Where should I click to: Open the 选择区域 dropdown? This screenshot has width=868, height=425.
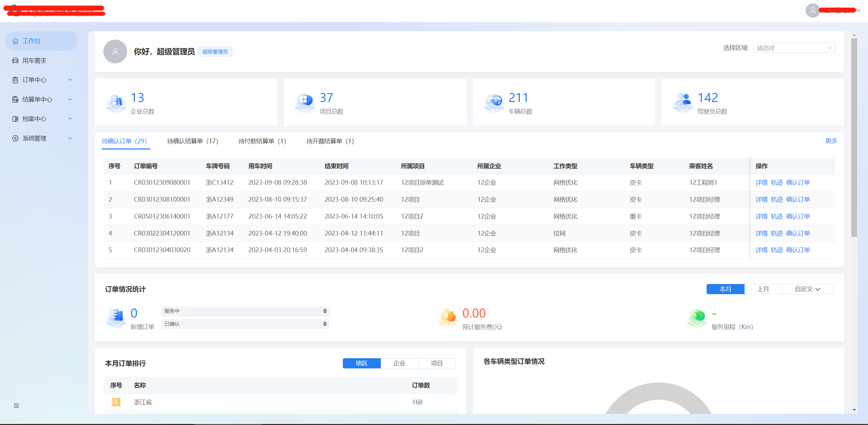tap(794, 48)
